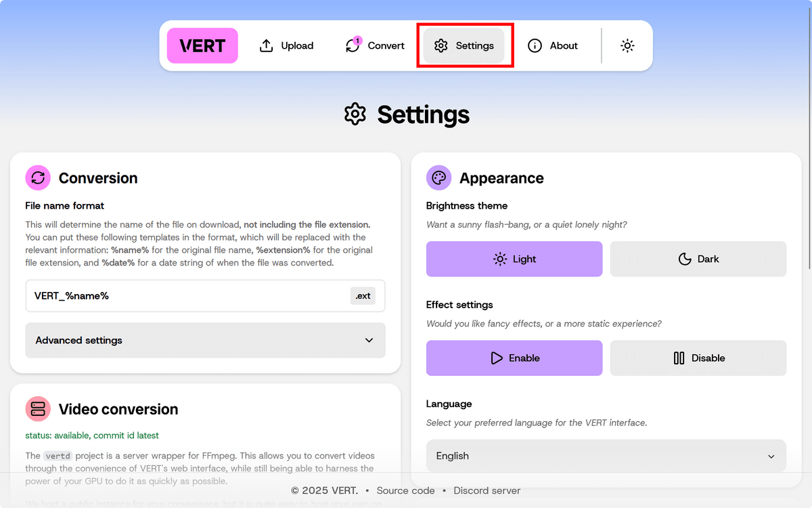Click the pink Conversion section icon
This screenshot has width=812, height=508.
tap(38, 178)
